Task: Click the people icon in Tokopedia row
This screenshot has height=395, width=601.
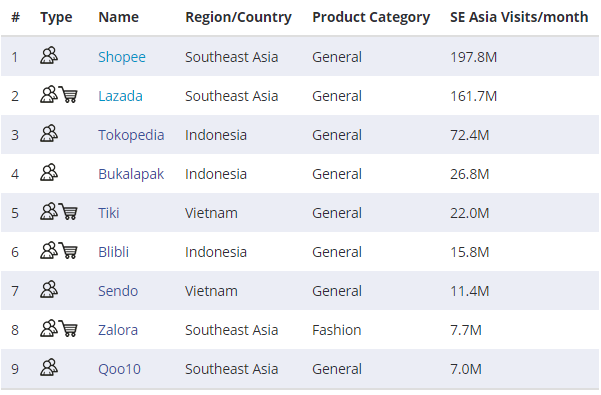Action: [49, 133]
